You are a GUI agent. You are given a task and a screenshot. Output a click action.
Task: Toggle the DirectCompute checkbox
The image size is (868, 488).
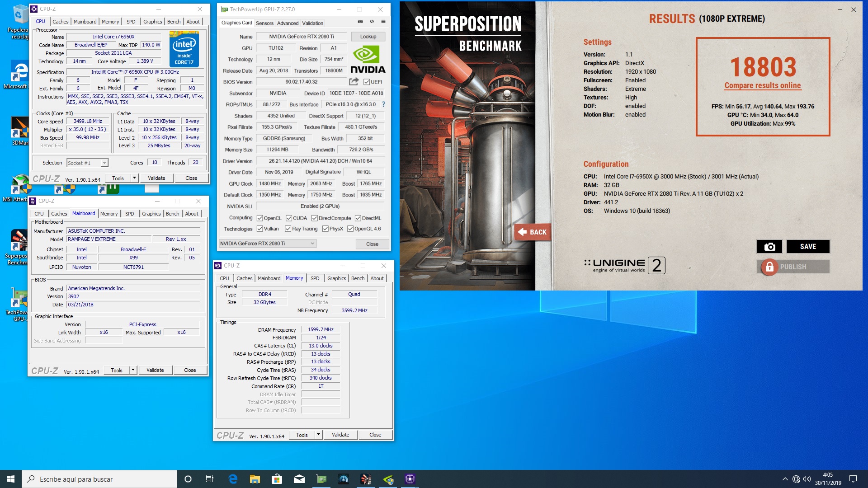coord(314,218)
